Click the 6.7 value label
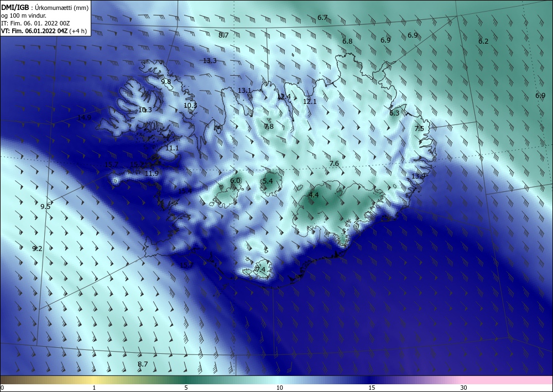Screen dimensions: 553x392 pyautogui.click(x=322, y=17)
